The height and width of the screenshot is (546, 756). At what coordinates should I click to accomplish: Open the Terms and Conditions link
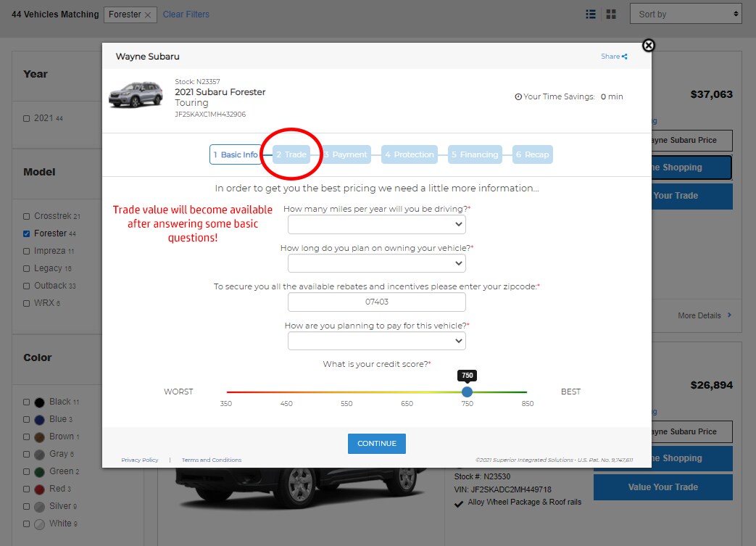[x=212, y=460]
